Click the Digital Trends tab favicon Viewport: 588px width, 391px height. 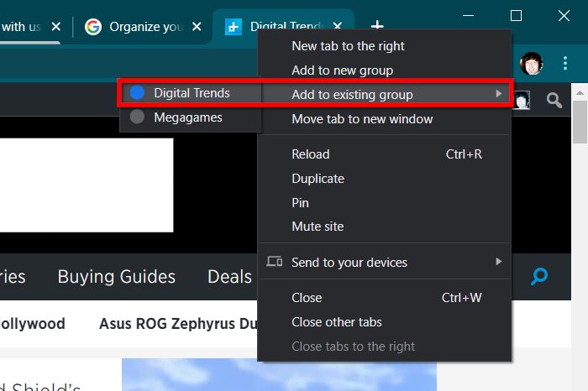pyautogui.click(x=234, y=27)
